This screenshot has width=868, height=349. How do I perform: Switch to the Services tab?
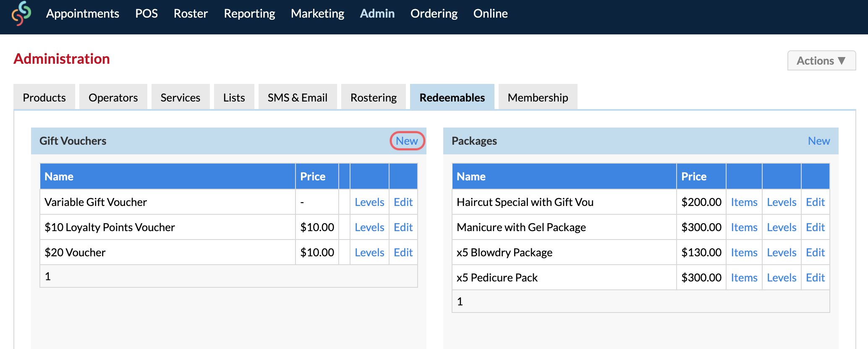[x=180, y=97]
